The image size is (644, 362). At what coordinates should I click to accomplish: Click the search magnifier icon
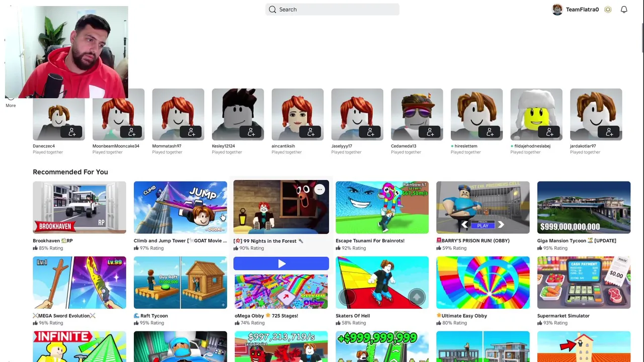click(x=272, y=10)
